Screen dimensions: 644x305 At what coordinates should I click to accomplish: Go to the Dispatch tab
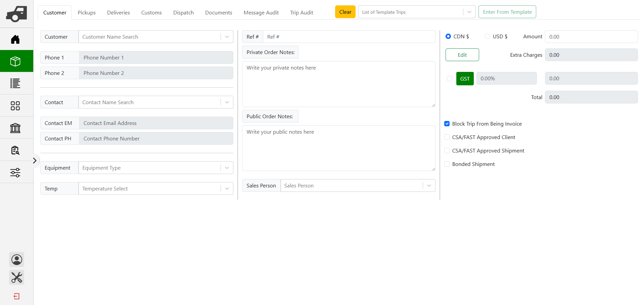pos(183,12)
